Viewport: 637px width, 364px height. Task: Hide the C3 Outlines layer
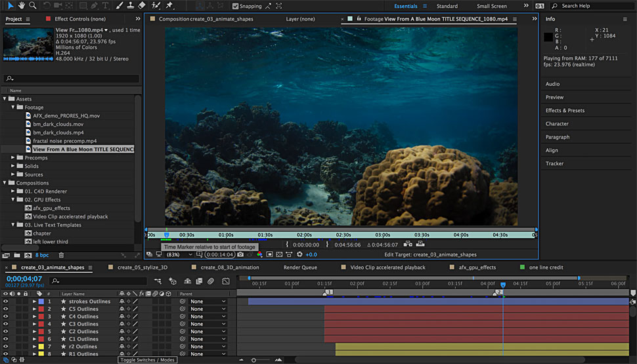point(6,324)
